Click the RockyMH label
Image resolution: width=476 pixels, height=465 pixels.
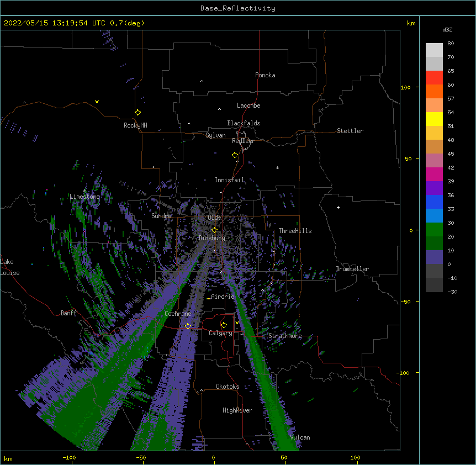pyautogui.click(x=135, y=125)
